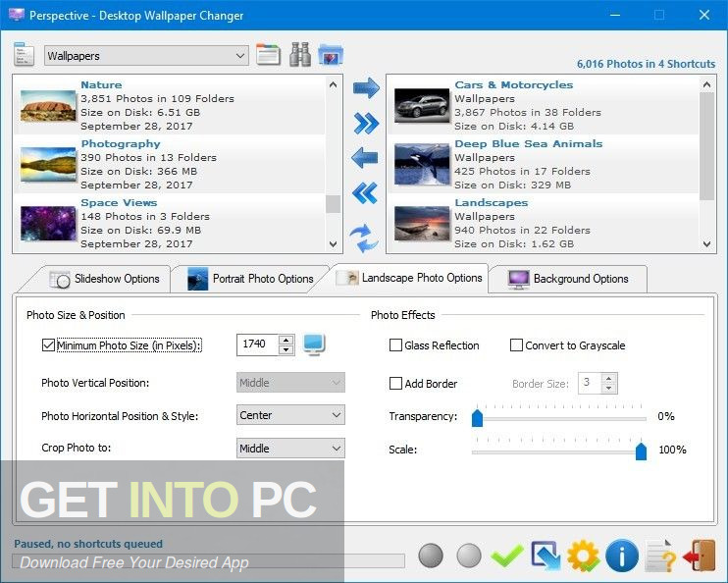Select the Landscapes sunset thumbnail
Screen dimensions: 728x583
[422, 224]
